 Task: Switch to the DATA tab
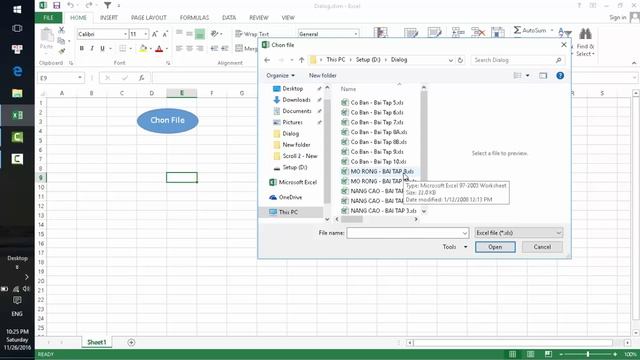click(229, 18)
